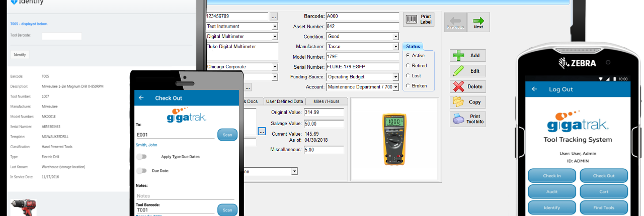Screen dimensions: 644x216
Task: Open the Miles / Hours tab
Action: coord(326,101)
